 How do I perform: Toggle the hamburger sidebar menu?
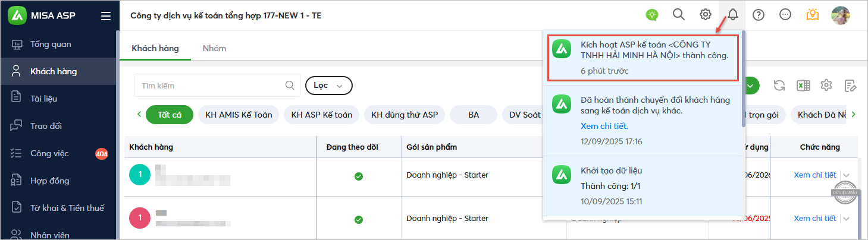[x=106, y=16]
